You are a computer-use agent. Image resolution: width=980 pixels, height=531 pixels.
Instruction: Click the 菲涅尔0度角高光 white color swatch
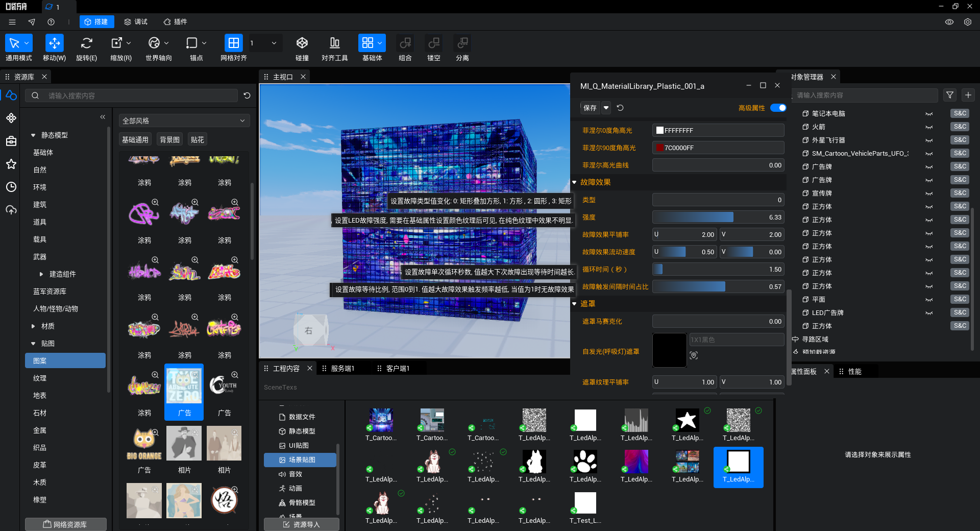[x=659, y=131]
